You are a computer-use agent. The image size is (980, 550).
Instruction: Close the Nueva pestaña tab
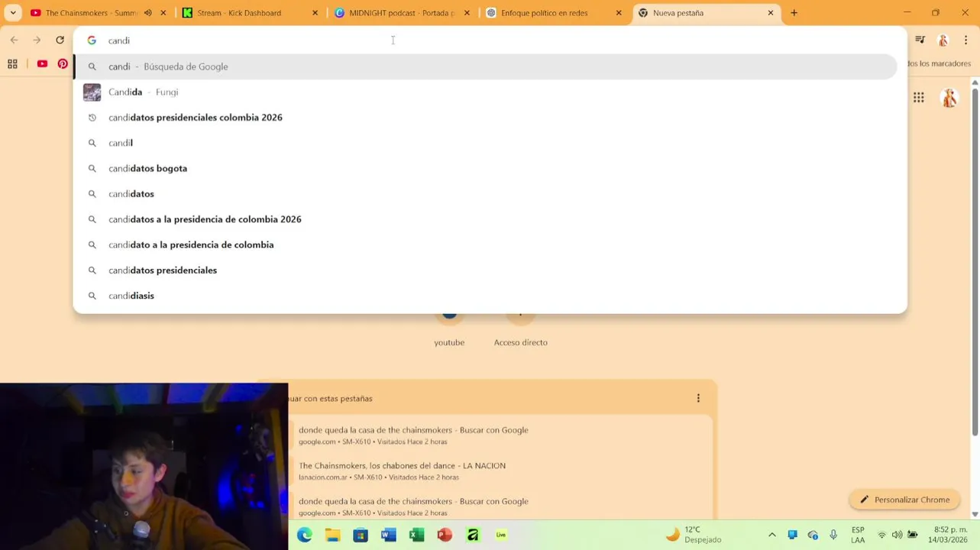tap(771, 13)
